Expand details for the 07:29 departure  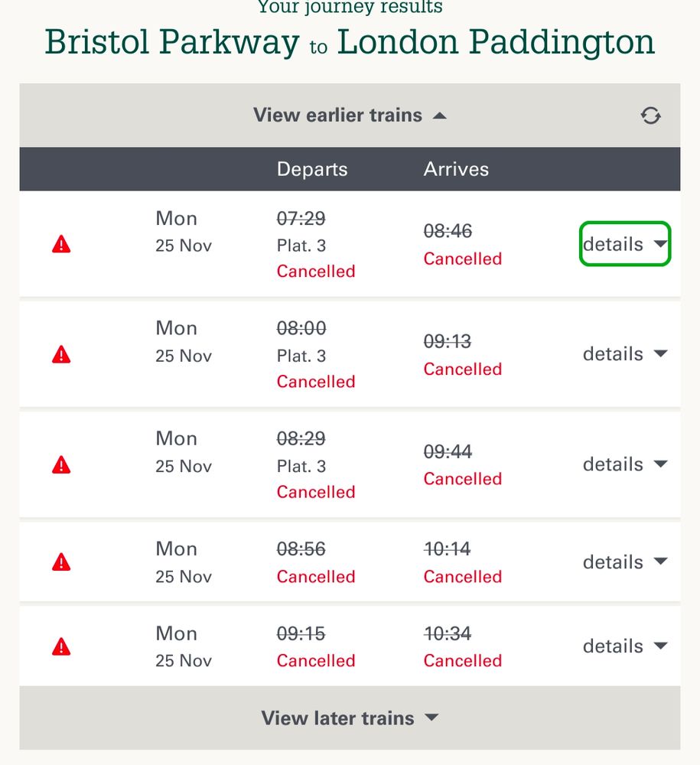pos(625,244)
